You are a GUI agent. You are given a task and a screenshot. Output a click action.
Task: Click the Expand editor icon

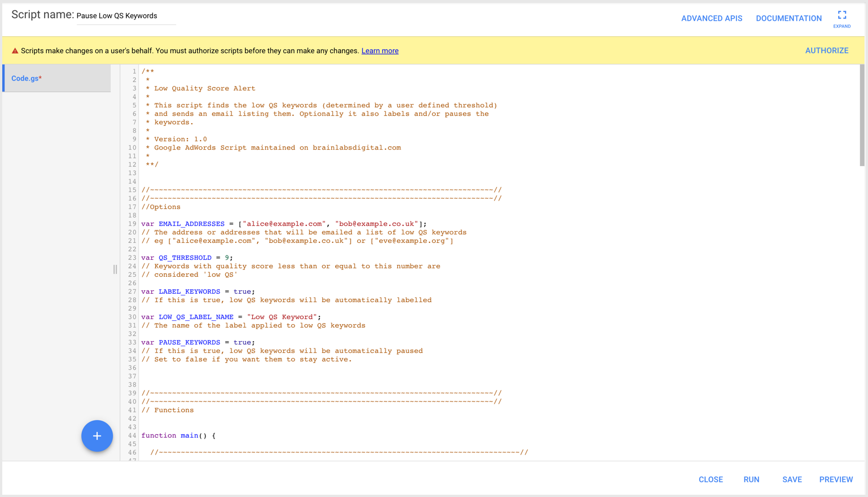pyautogui.click(x=841, y=15)
